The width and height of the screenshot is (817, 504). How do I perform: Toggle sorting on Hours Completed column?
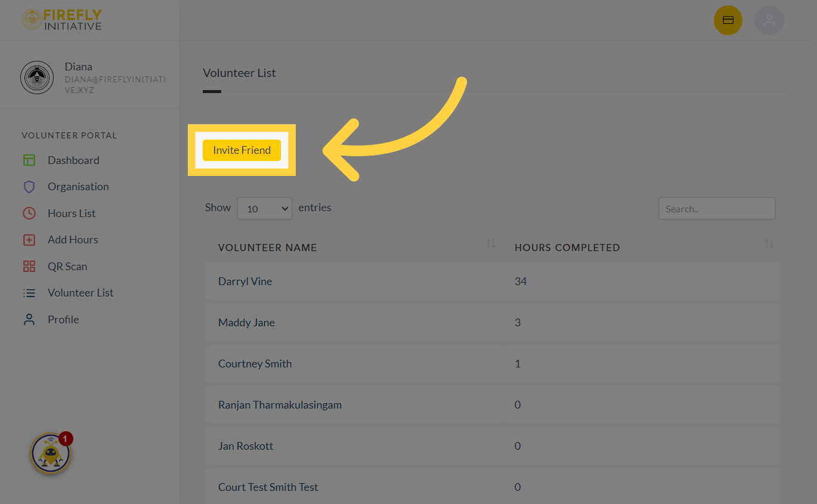pos(769,243)
